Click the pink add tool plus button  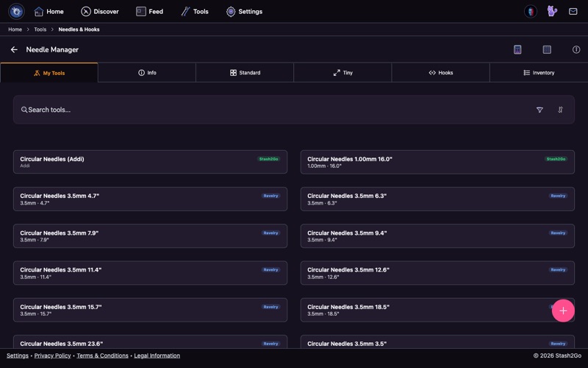coord(563,311)
